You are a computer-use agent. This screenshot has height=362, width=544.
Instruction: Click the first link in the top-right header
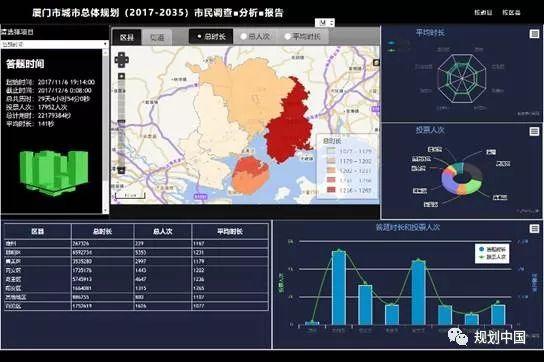[483, 12]
